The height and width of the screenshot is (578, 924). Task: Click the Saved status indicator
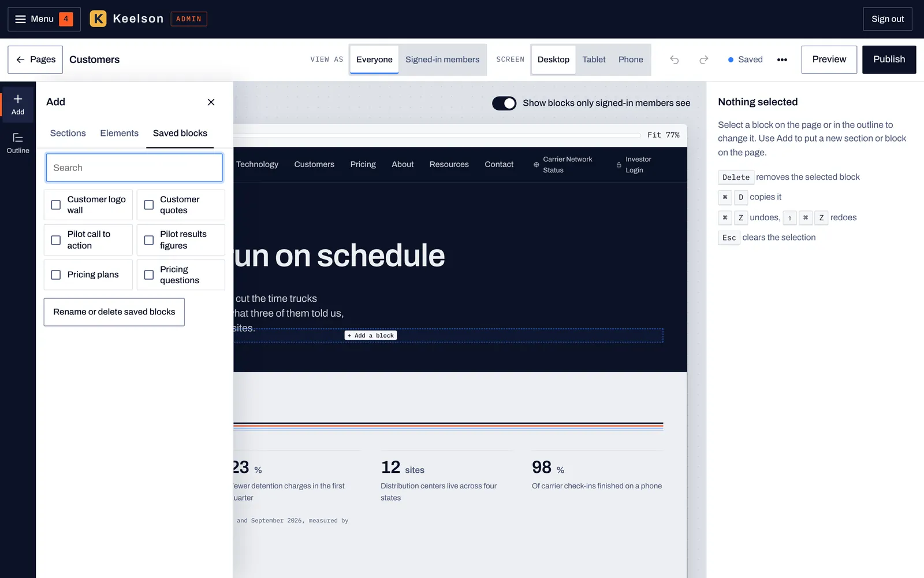tap(746, 60)
